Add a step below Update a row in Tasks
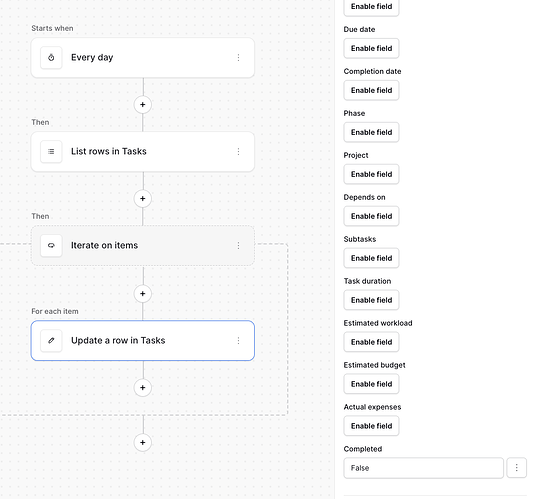The width and height of the screenshot is (533, 499). coord(143,388)
